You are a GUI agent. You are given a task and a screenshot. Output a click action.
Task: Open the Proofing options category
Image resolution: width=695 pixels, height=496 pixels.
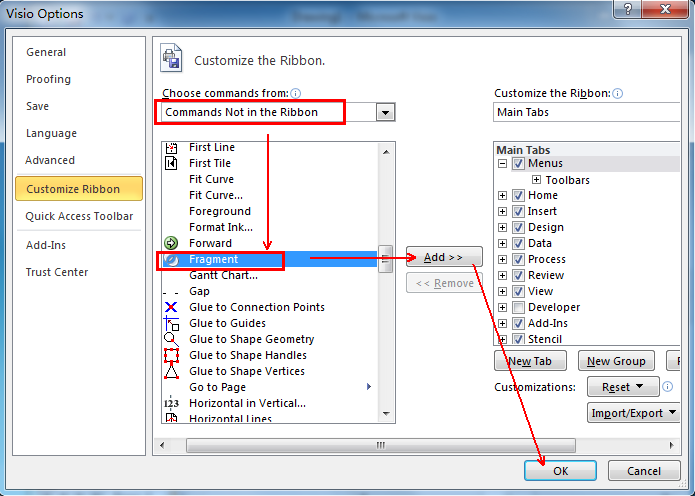[x=48, y=79]
